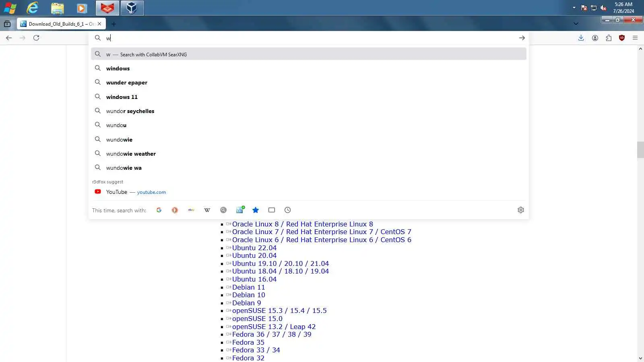Open the network tray icon
The height and width of the screenshot is (362, 644).
click(x=594, y=8)
